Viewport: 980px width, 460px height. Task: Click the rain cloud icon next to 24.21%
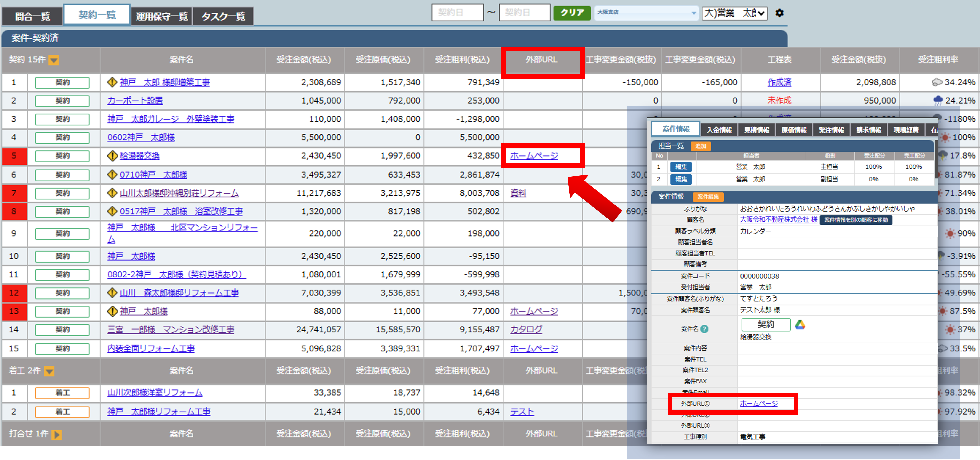938,100
